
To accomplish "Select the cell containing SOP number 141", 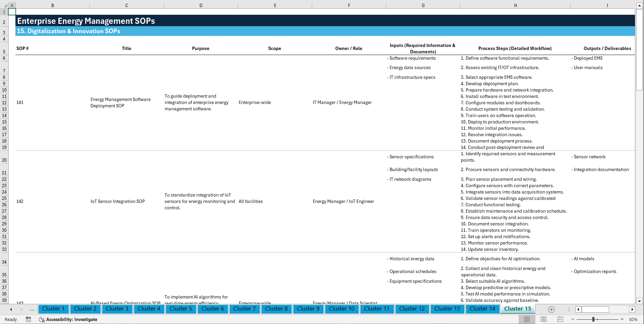I will tap(20, 102).
